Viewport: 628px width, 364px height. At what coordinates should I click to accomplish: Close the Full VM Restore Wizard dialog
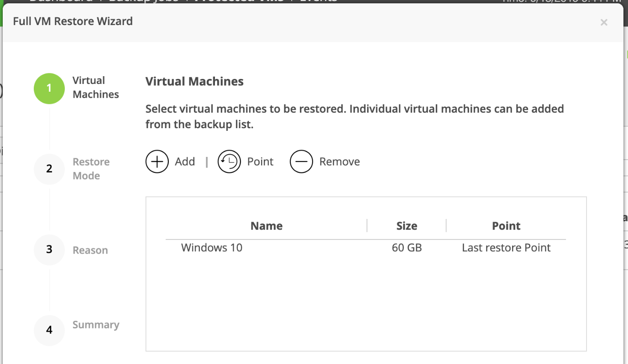point(604,22)
